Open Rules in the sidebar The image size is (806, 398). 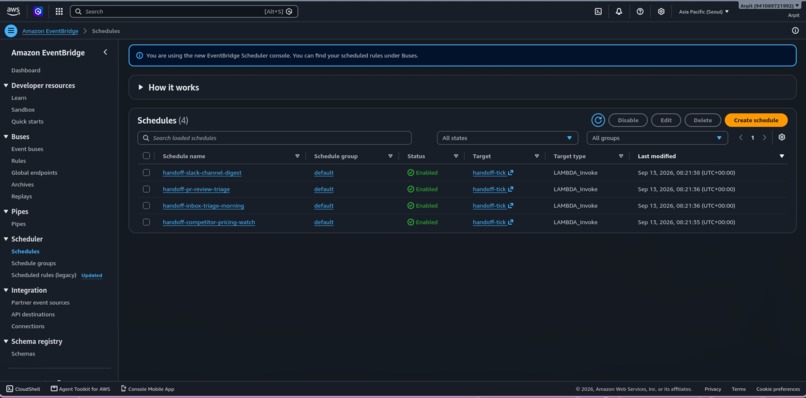coord(19,161)
